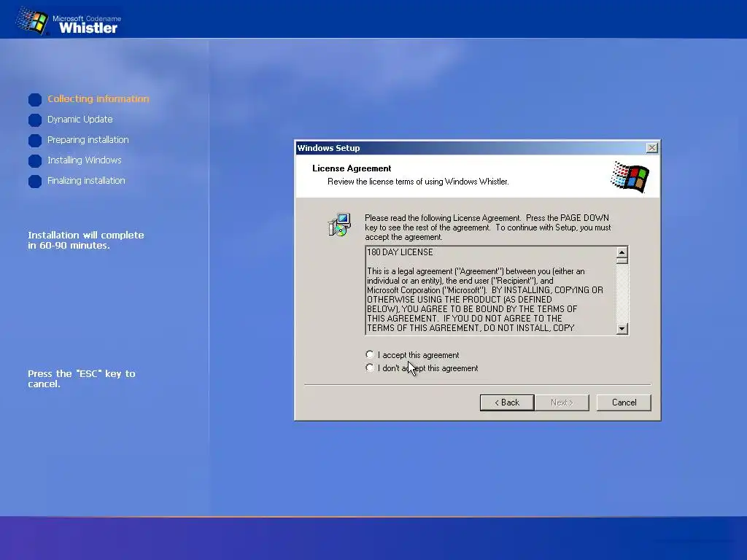Click "Installation will complete in 60-90 minutes" text
Image resolution: width=747 pixels, height=560 pixels.
[x=86, y=240]
